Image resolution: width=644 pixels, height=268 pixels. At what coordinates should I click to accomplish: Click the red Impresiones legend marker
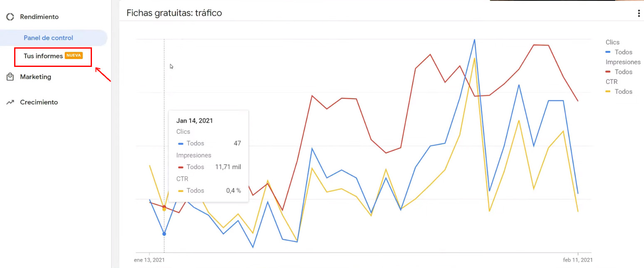coord(608,72)
